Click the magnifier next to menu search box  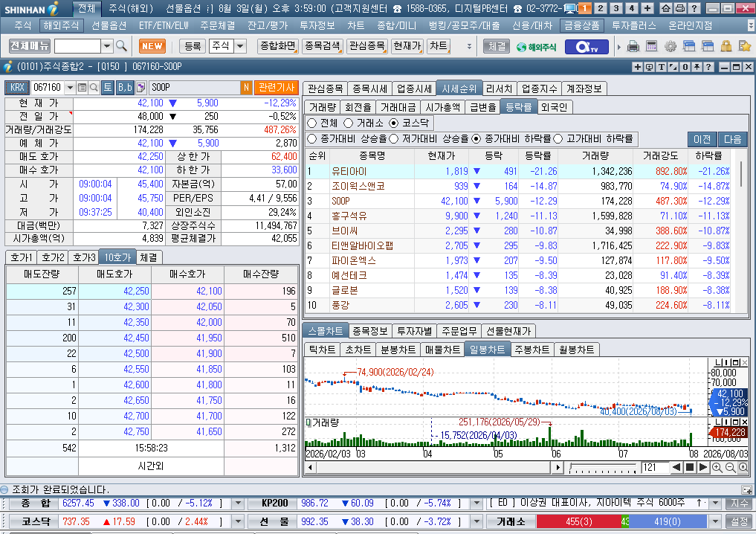pyautogui.click(x=121, y=46)
